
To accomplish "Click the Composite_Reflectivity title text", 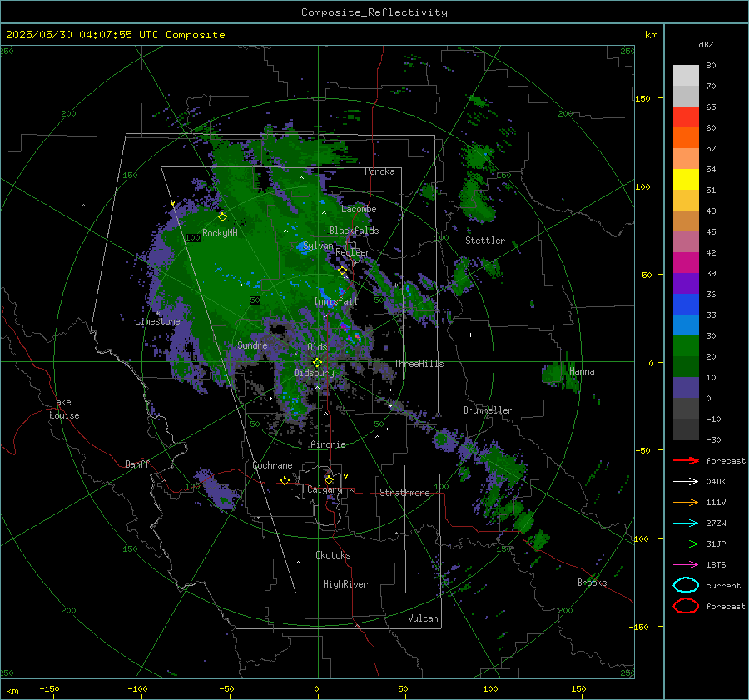I will (x=374, y=12).
